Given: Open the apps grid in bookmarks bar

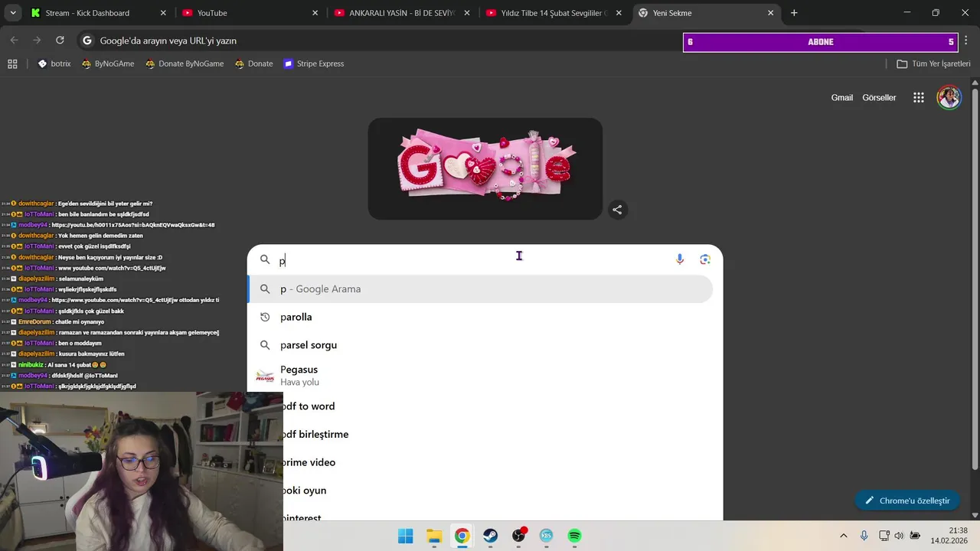Looking at the screenshot, I should (12, 64).
